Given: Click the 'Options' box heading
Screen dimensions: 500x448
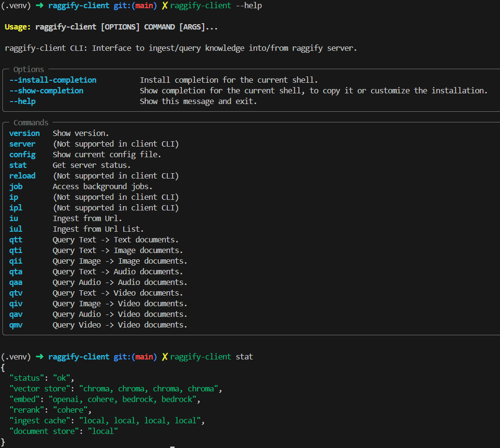Looking at the screenshot, I should tap(29, 69).
